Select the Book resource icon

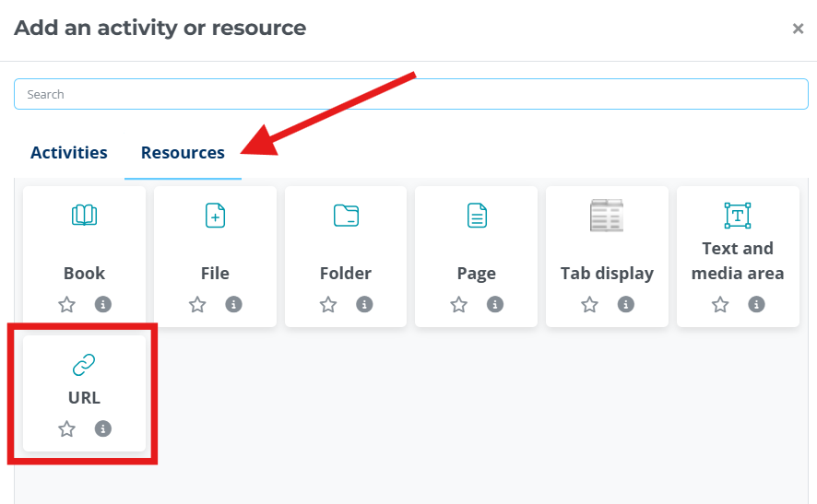pos(85,215)
